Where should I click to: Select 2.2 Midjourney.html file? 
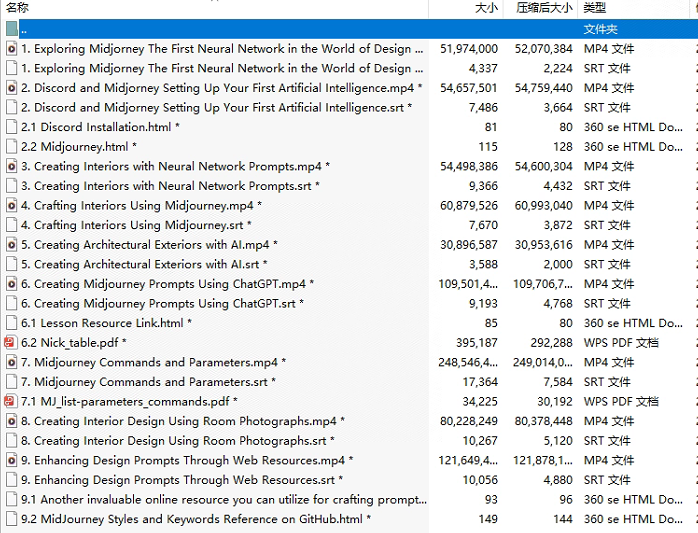[80, 147]
